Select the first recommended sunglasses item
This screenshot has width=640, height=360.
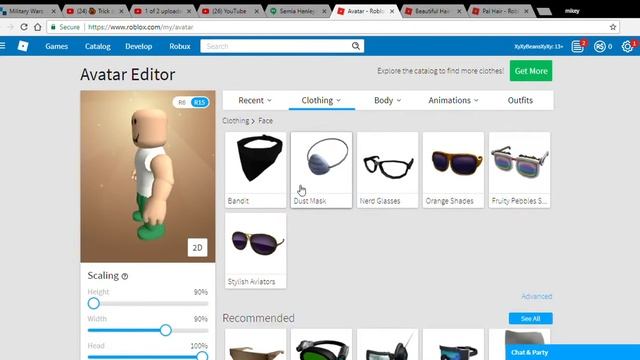(x=256, y=345)
